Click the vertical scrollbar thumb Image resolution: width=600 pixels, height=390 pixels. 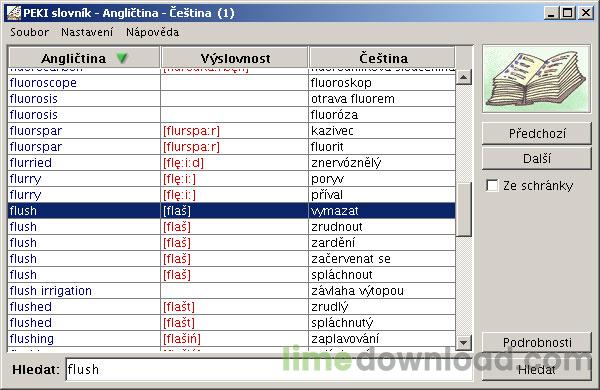464,210
